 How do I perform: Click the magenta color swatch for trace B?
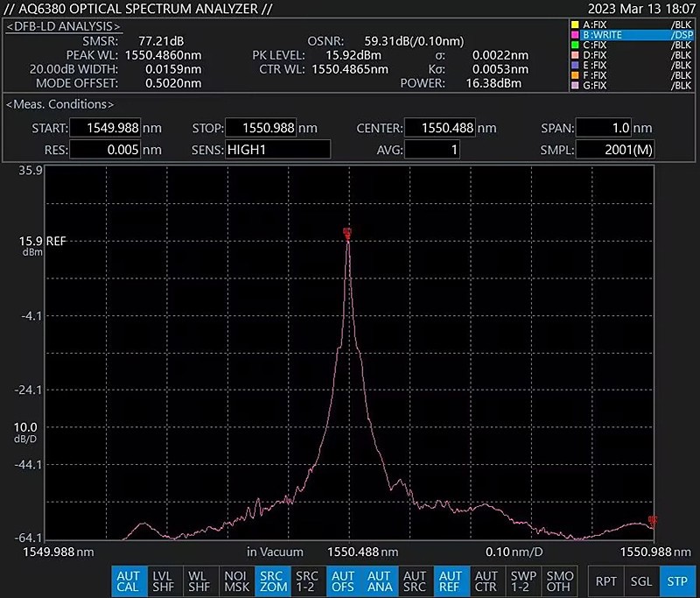point(574,35)
